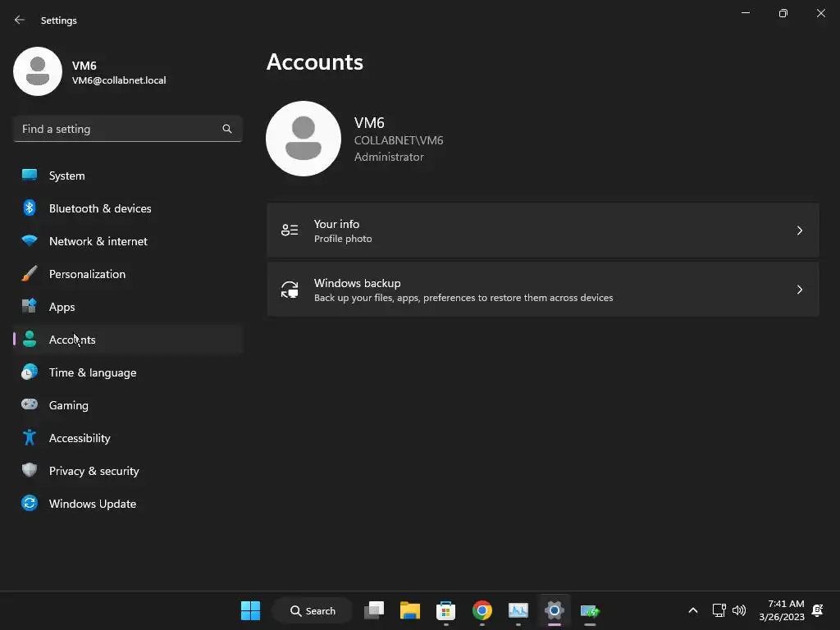Select Time & language settings
This screenshot has height=630, width=840.
pyautogui.click(x=127, y=372)
